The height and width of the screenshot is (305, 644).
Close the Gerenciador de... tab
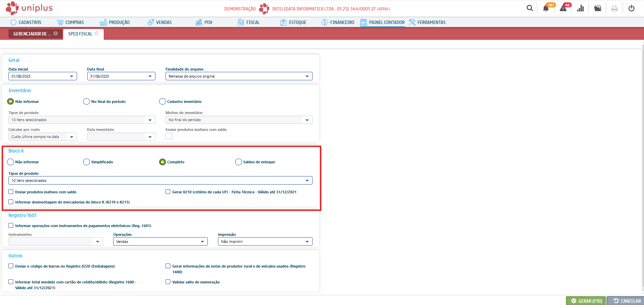(56, 33)
